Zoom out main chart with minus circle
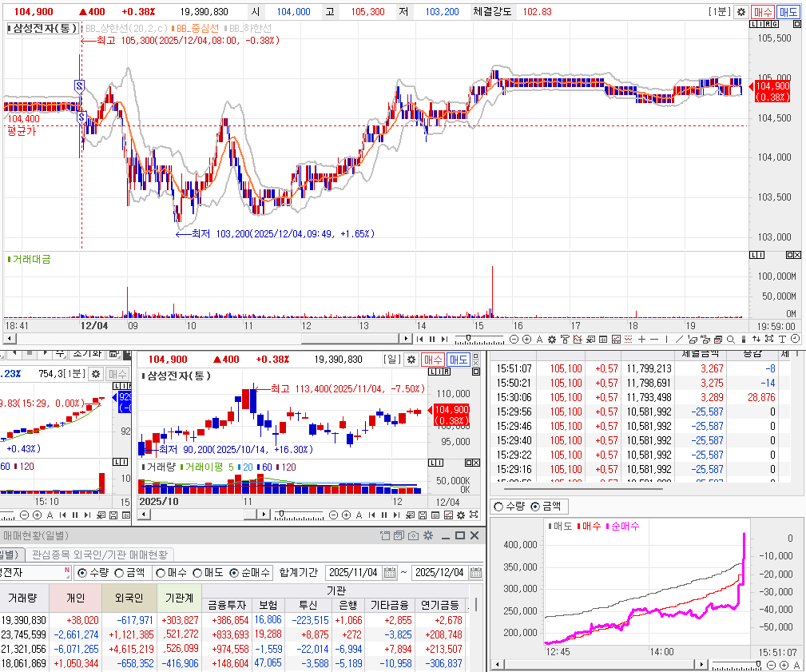806x672 pixels. click(x=514, y=339)
